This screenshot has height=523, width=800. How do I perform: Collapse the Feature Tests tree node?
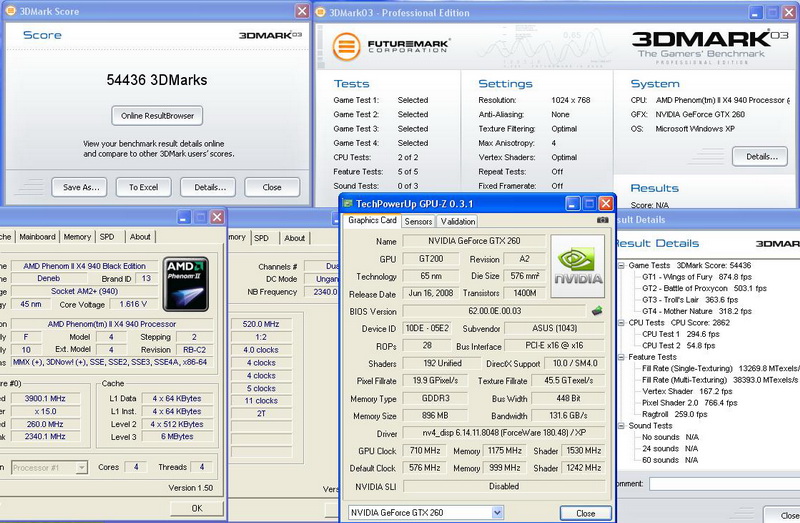tap(621, 357)
